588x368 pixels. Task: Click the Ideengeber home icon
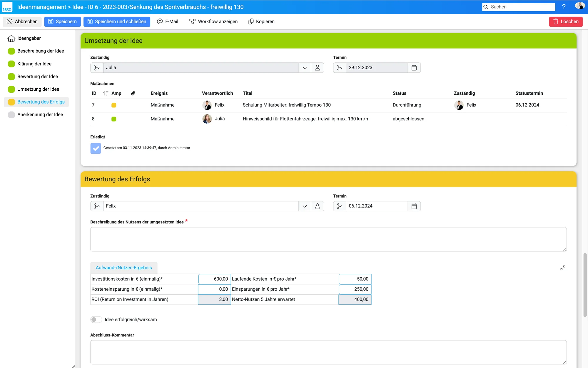[11, 38]
